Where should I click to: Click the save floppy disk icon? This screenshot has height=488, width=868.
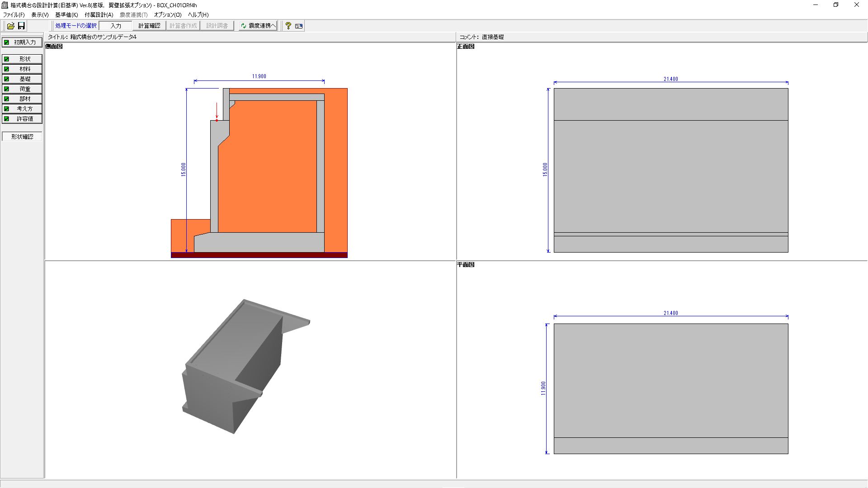[21, 26]
